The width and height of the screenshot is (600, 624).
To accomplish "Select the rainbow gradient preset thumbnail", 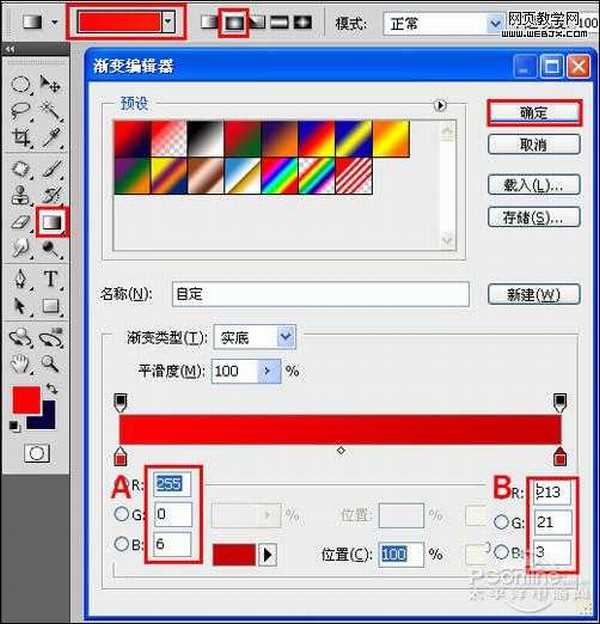I will [279, 174].
